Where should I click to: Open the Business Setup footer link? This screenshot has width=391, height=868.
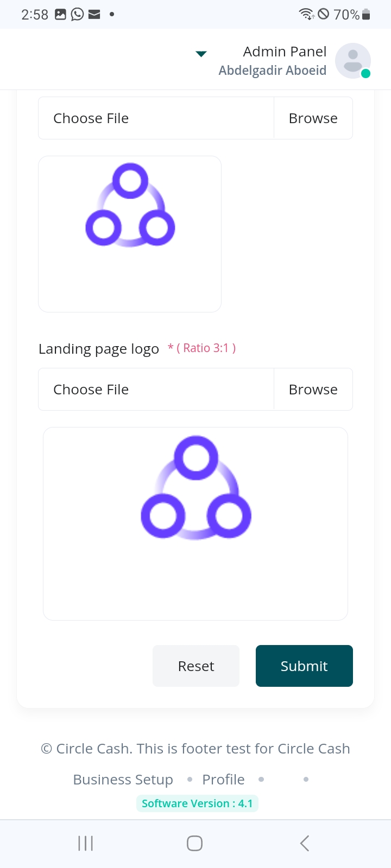pos(123,780)
